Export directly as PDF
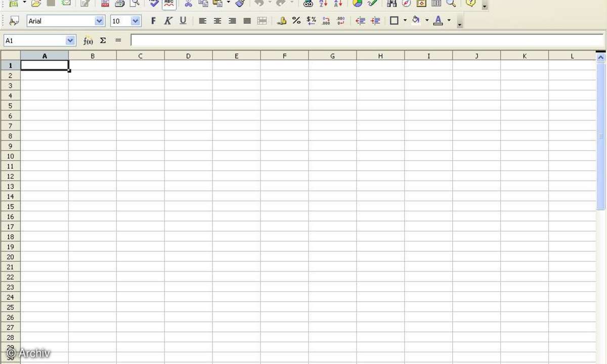Image resolution: width=607 pixels, height=364 pixels. pyautogui.click(x=105, y=3)
